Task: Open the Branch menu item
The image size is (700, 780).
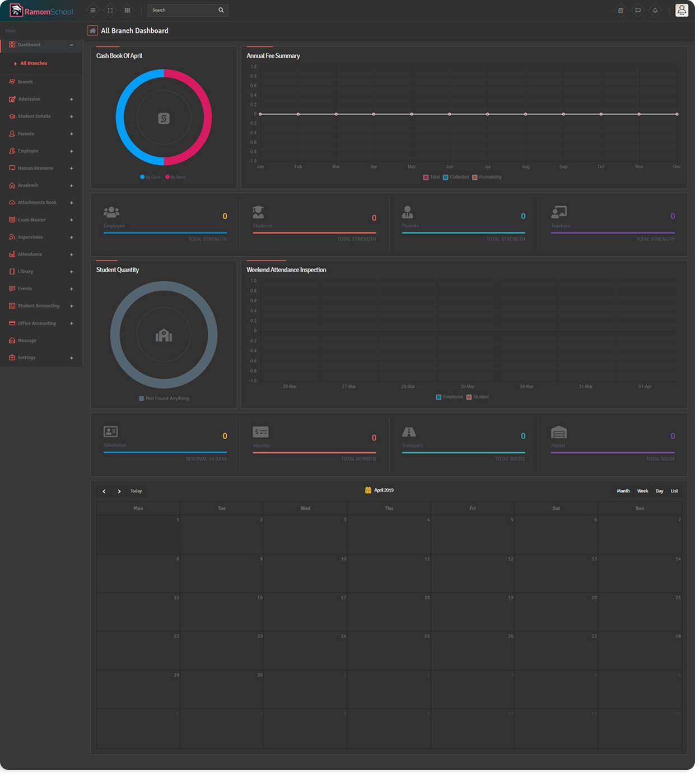Action: 25,82
